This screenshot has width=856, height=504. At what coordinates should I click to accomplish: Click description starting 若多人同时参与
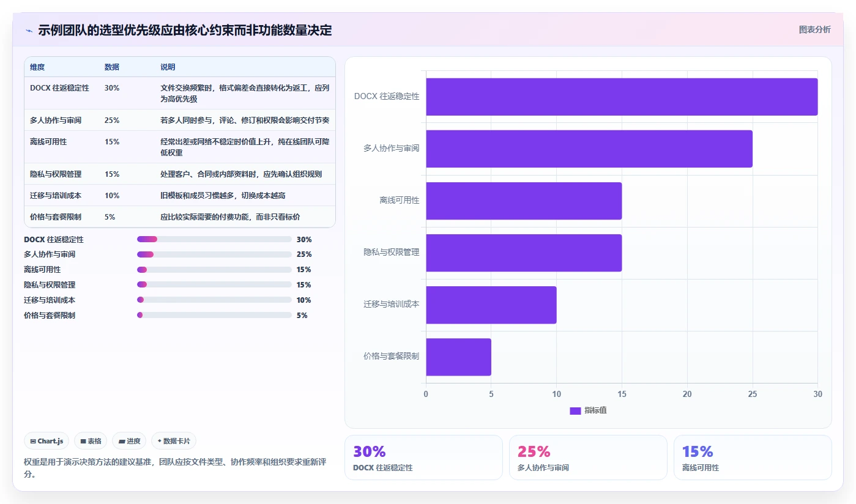[245, 120]
